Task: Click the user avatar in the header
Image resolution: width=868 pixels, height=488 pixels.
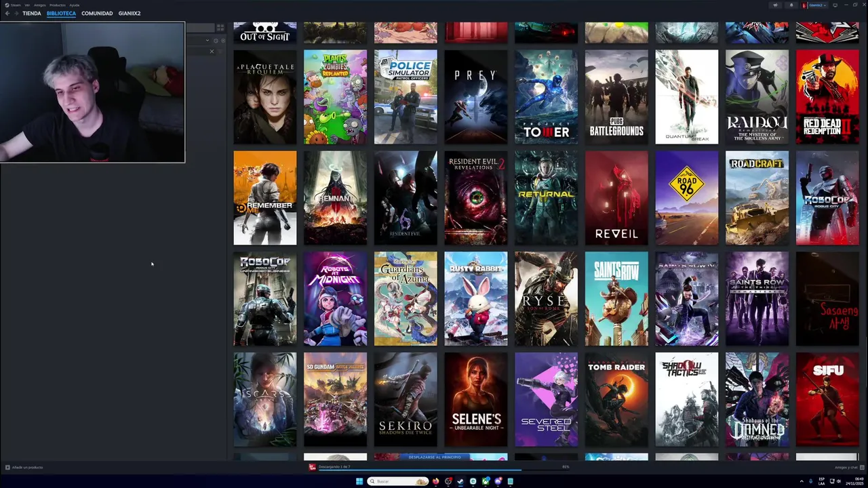Action: click(804, 5)
